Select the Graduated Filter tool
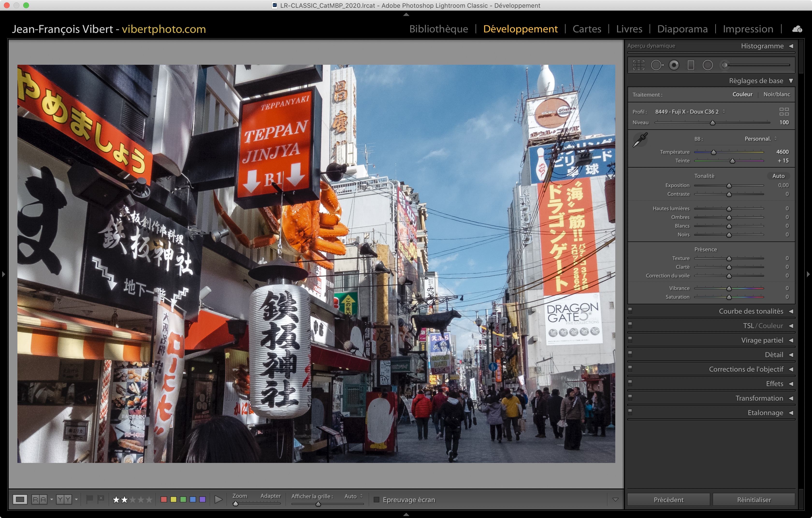Image resolution: width=812 pixels, height=518 pixels. [691, 65]
